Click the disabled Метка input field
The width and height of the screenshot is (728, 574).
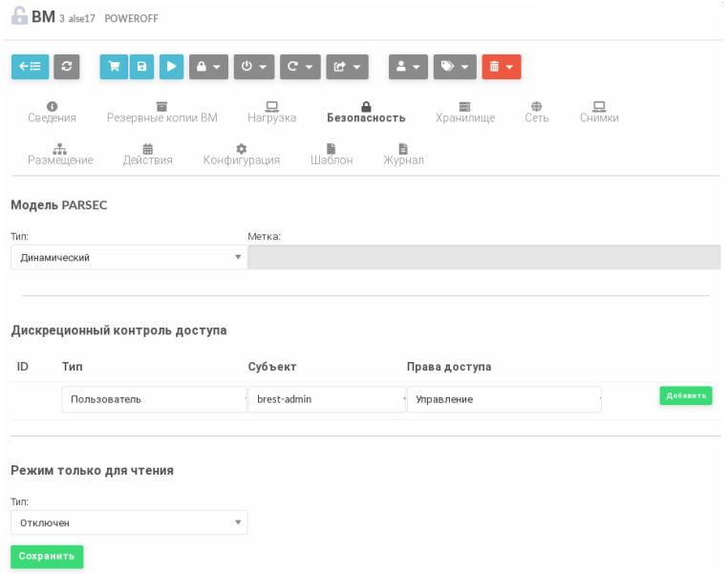click(483, 258)
